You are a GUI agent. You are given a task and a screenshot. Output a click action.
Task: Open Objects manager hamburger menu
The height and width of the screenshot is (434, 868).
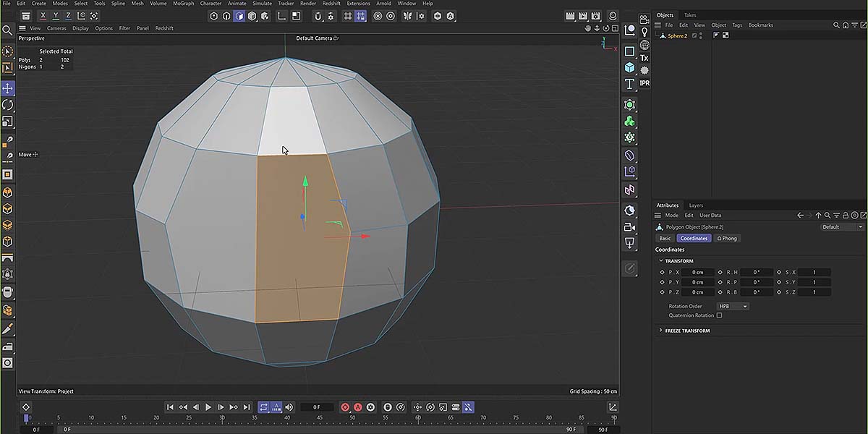[659, 25]
